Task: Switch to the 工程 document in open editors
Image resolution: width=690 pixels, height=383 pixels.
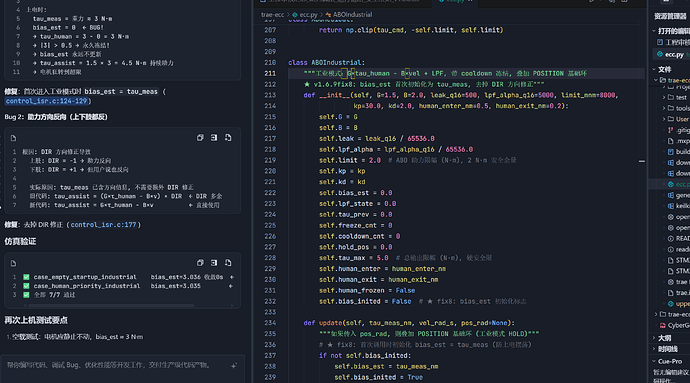Action: click(673, 42)
